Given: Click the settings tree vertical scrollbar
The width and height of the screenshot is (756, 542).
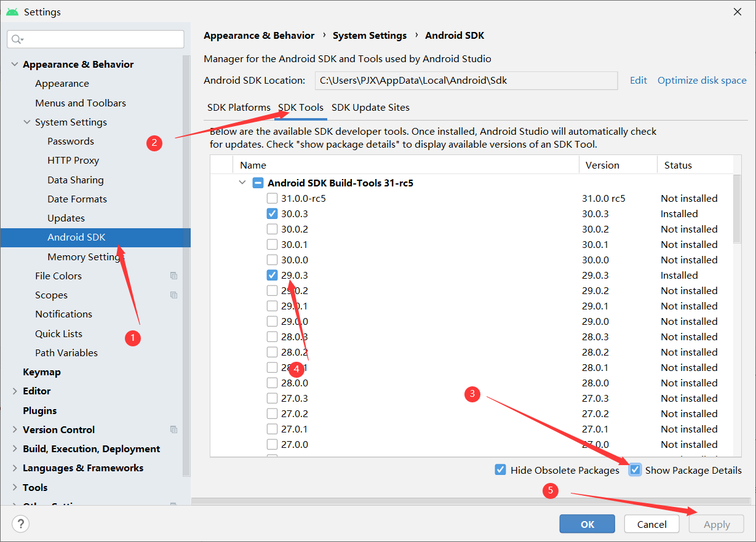Looking at the screenshot, I should click(x=186, y=265).
